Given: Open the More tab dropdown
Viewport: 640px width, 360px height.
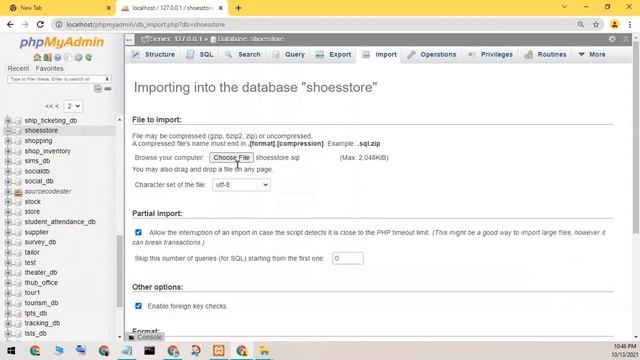Looking at the screenshot, I should coord(592,54).
